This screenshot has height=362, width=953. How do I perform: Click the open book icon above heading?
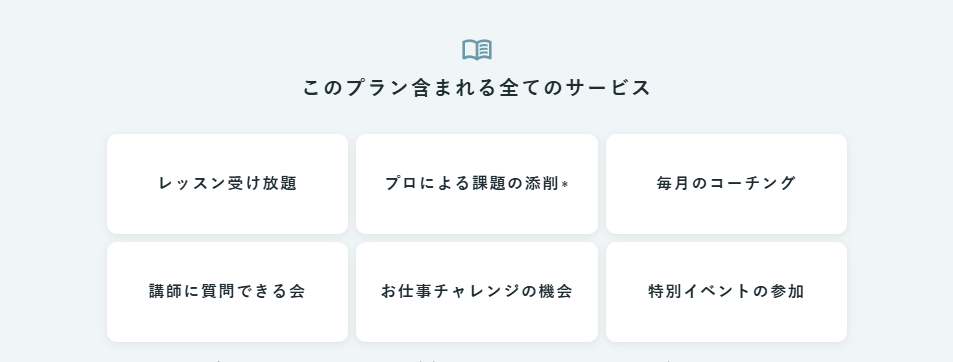click(477, 50)
